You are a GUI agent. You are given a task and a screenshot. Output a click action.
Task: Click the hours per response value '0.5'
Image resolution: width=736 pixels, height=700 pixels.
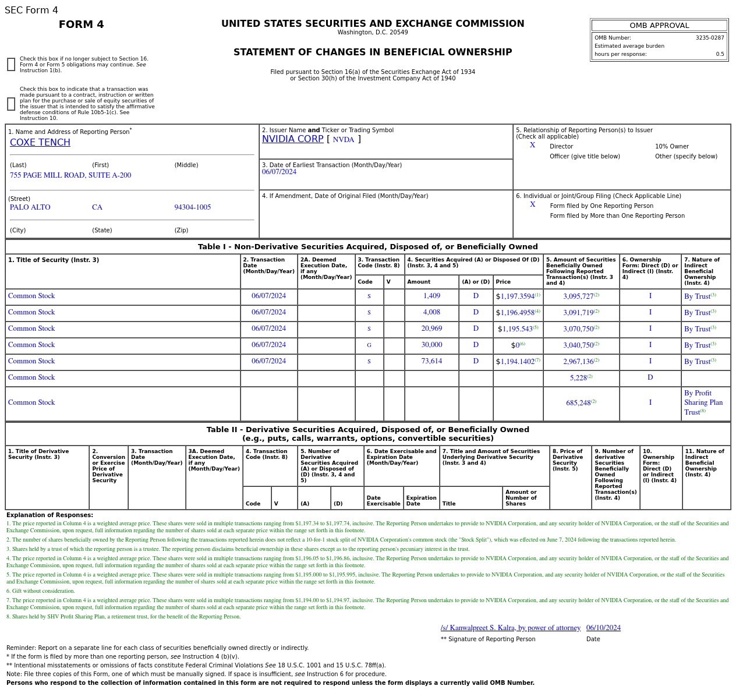720,54
